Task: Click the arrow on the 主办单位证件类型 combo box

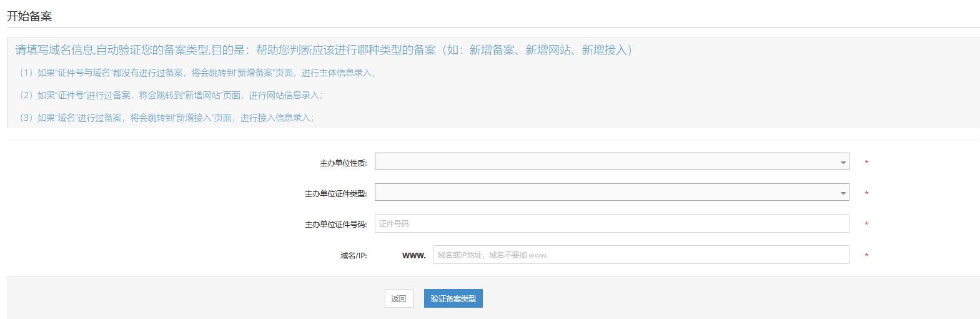Action: click(x=843, y=193)
